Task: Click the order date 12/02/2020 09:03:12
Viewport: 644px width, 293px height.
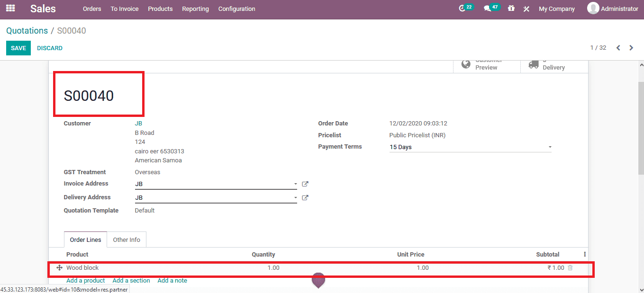Action: tap(418, 124)
